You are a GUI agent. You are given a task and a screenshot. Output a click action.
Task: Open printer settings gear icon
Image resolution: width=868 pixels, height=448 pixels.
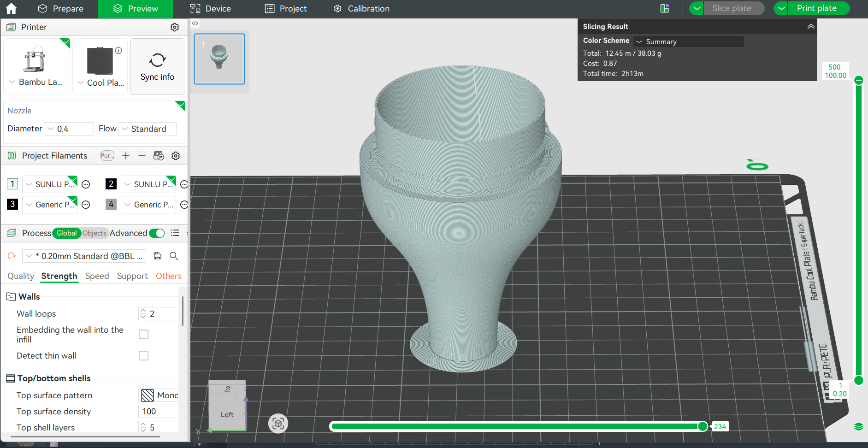pyautogui.click(x=175, y=27)
